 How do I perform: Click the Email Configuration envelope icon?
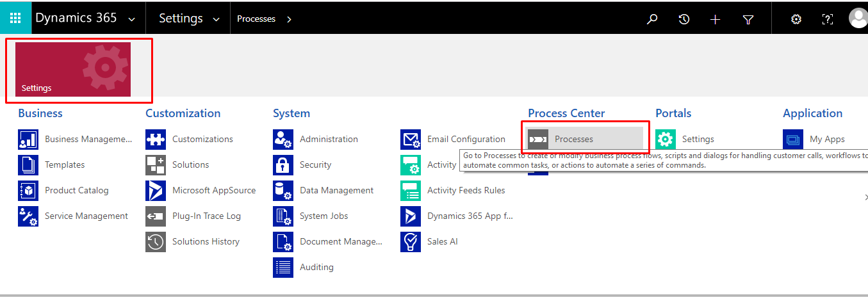411,139
